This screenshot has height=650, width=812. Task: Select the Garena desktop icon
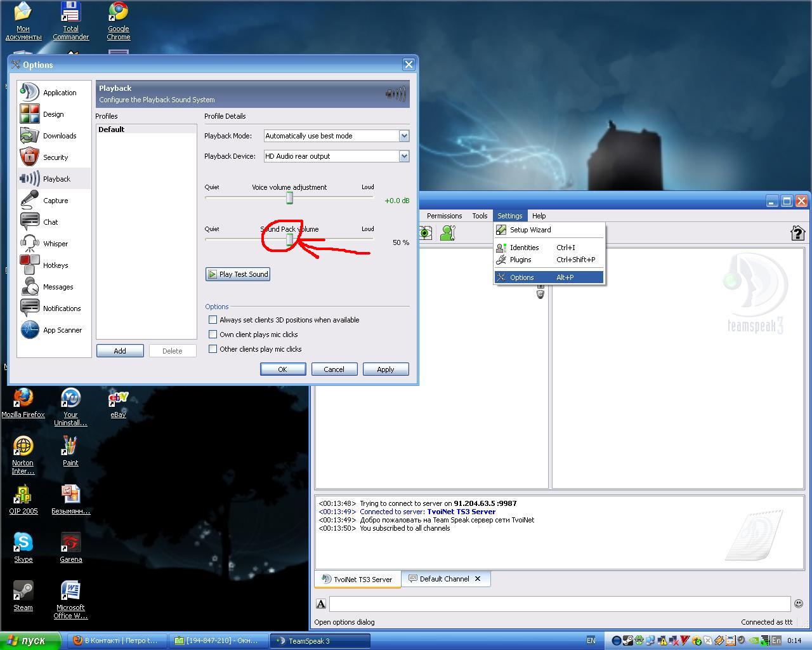point(71,548)
